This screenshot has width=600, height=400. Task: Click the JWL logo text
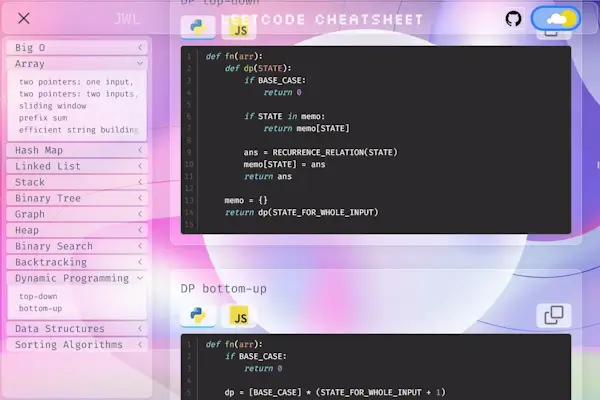[x=127, y=18]
